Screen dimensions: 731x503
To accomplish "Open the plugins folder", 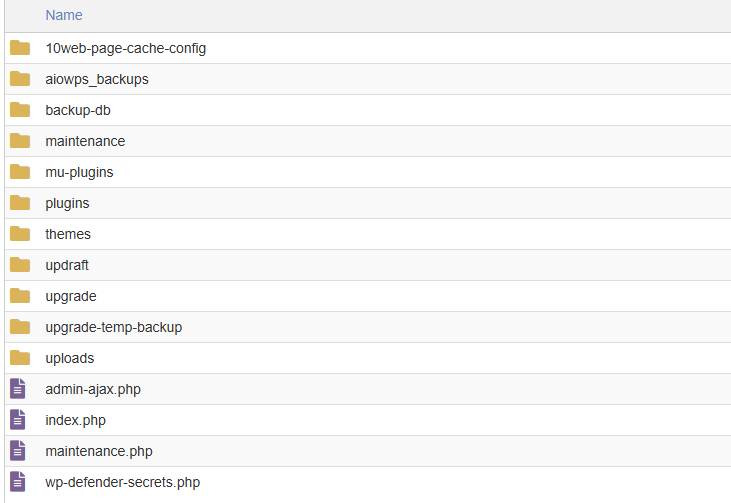I will pyautogui.click(x=67, y=203).
